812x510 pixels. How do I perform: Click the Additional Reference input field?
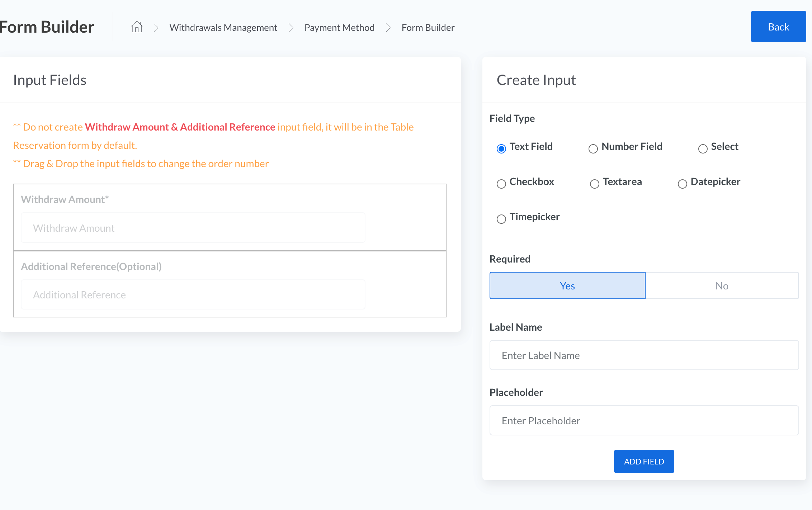[193, 295]
